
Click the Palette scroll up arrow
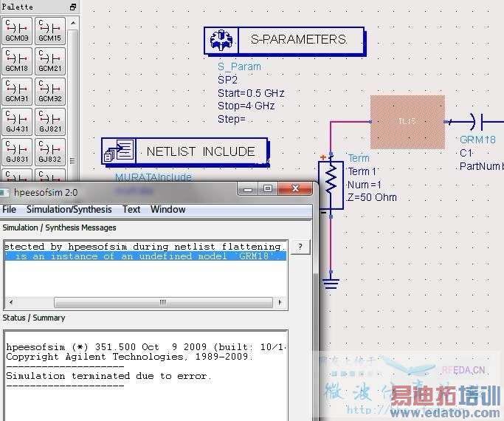coord(73,23)
